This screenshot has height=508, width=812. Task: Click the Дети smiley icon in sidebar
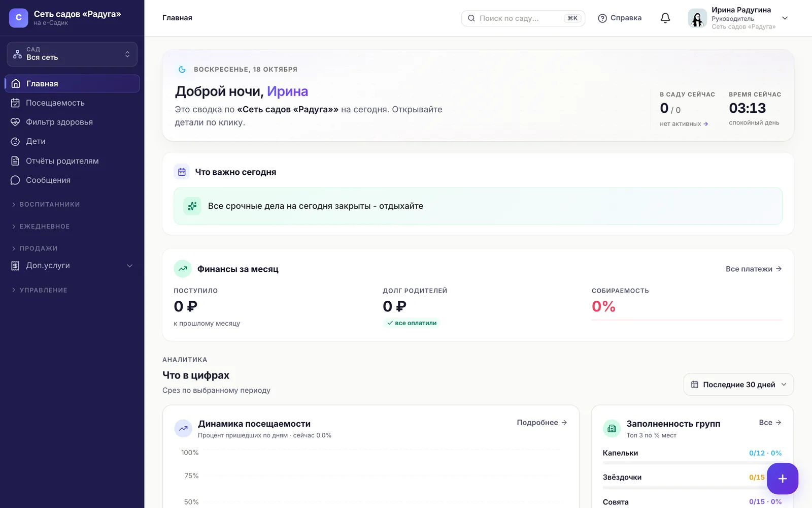[15, 142]
